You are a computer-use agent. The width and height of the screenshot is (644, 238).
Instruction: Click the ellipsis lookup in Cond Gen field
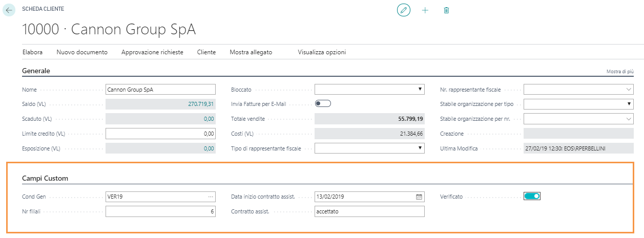(210, 197)
